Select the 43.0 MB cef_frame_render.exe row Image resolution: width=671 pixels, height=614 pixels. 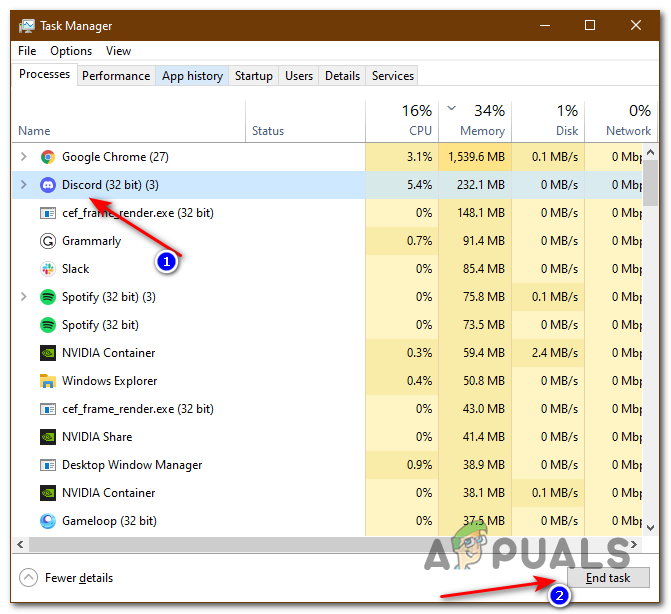[327, 409]
